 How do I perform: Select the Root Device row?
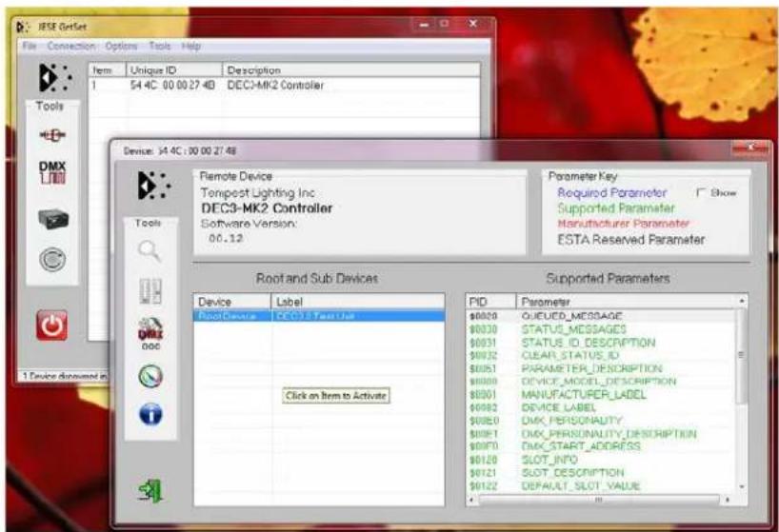319,316
